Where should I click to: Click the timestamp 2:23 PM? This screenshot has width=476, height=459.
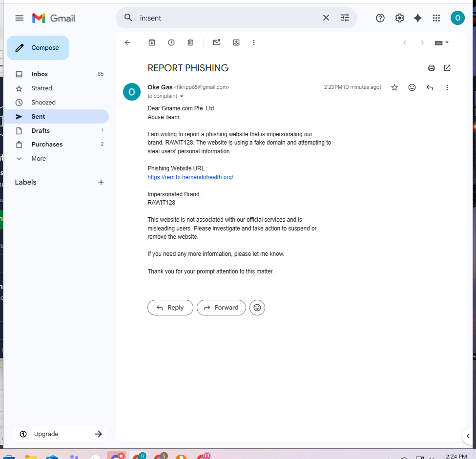[x=352, y=87]
